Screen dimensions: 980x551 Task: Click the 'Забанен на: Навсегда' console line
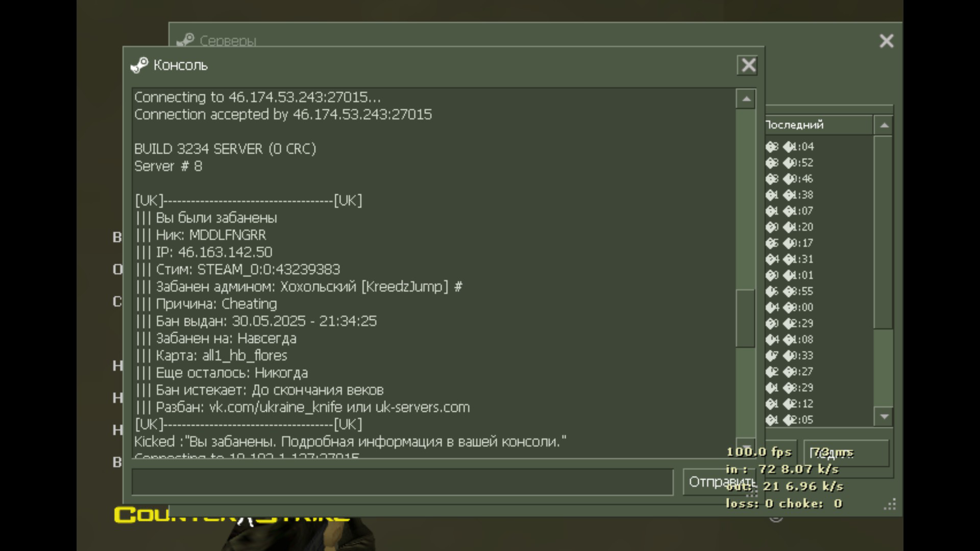(216, 339)
